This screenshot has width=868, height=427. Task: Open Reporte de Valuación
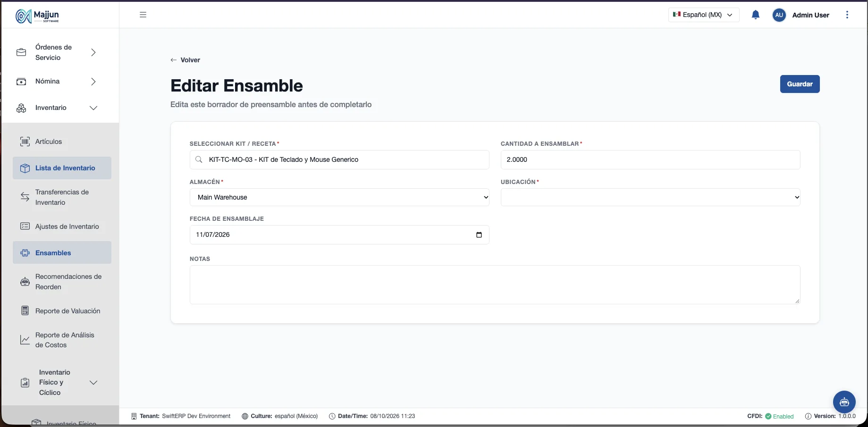pyautogui.click(x=62, y=311)
